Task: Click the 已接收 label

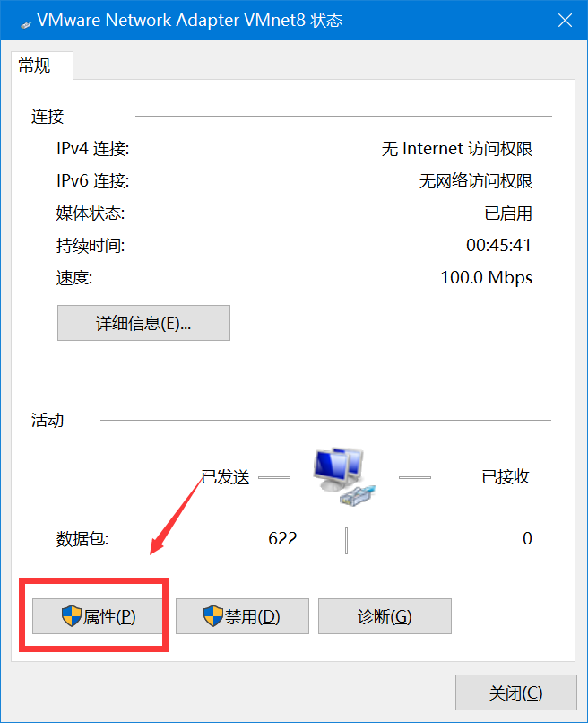Action: (506, 477)
